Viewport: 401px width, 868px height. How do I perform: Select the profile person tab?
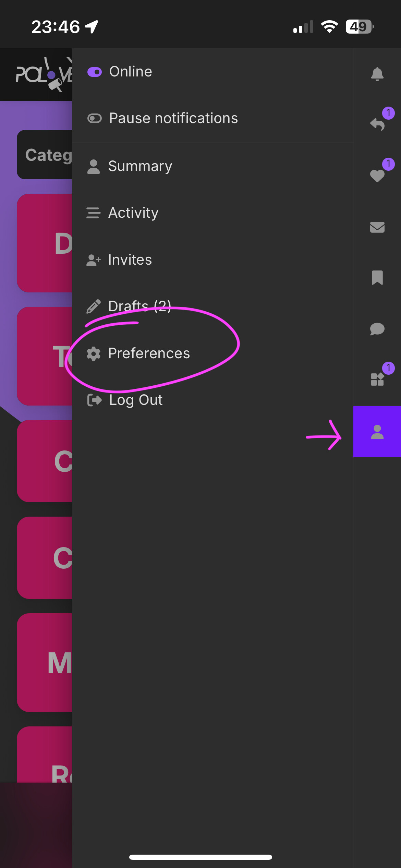click(x=377, y=432)
